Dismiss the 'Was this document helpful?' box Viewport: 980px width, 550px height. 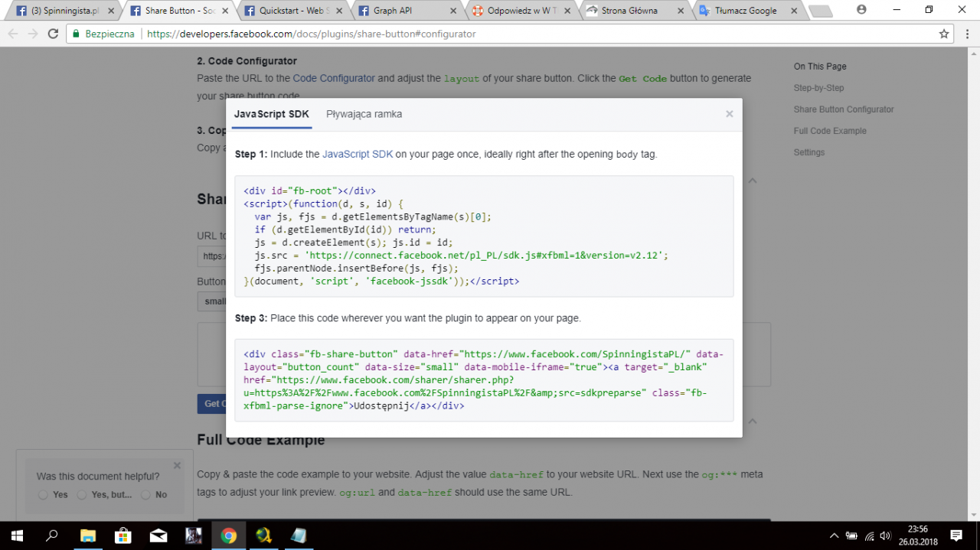tap(177, 465)
